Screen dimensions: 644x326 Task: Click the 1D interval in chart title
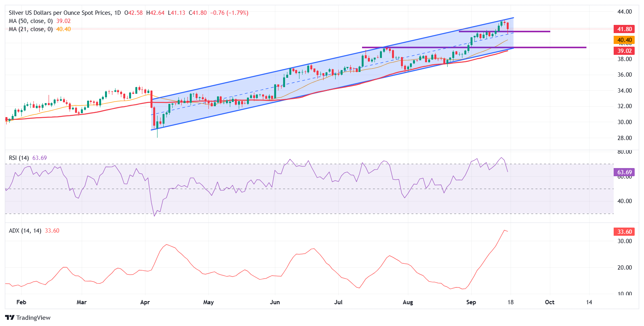tap(117, 13)
